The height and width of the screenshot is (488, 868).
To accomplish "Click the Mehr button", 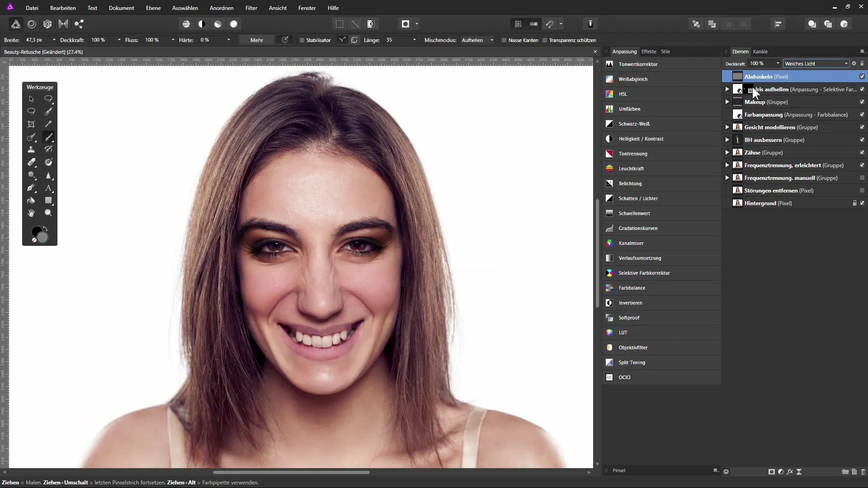I will click(x=257, y=40).
